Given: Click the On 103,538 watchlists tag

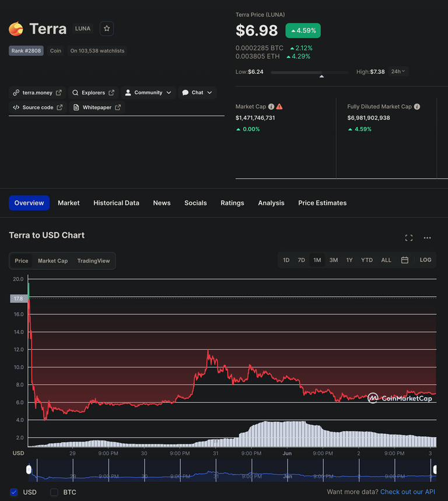Looking at the screenshot, I should click(97, 51).
